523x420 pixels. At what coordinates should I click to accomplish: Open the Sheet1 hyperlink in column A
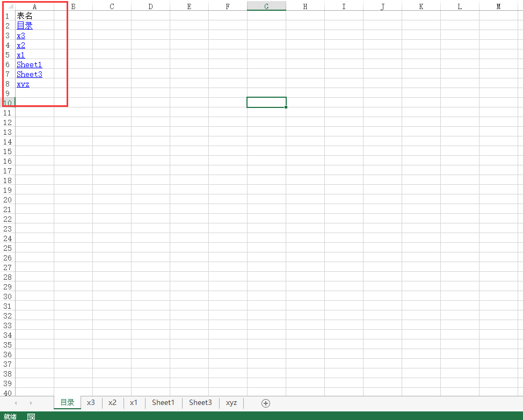point(30,64)
